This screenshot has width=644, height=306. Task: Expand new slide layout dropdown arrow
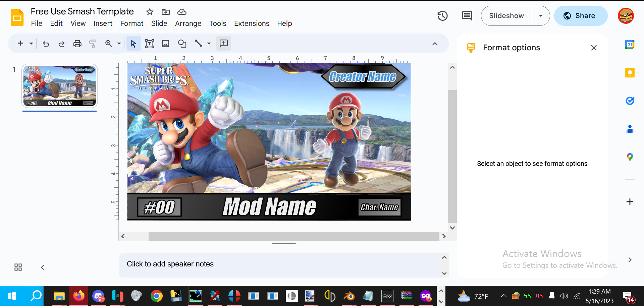pyautogui.click(x=31, y=43)
